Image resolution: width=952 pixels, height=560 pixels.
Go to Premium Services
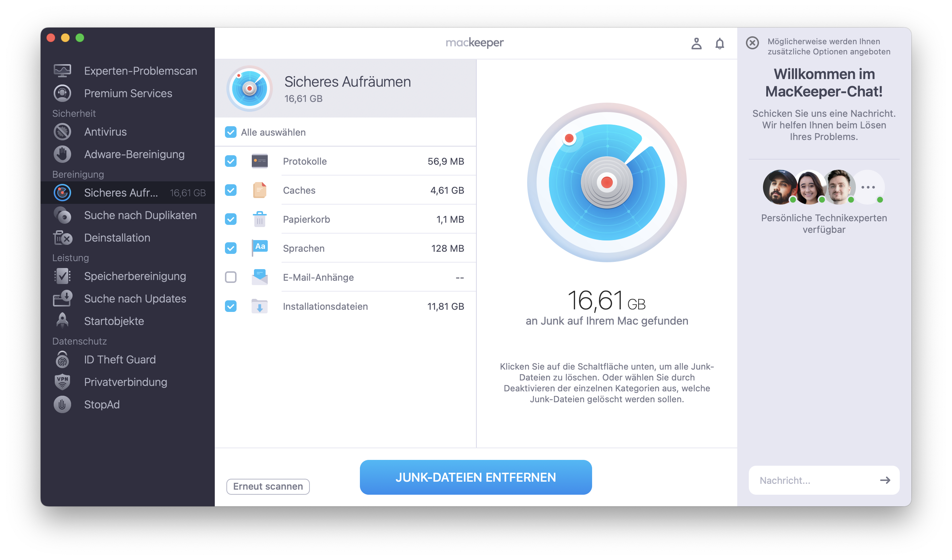[128, 93]
